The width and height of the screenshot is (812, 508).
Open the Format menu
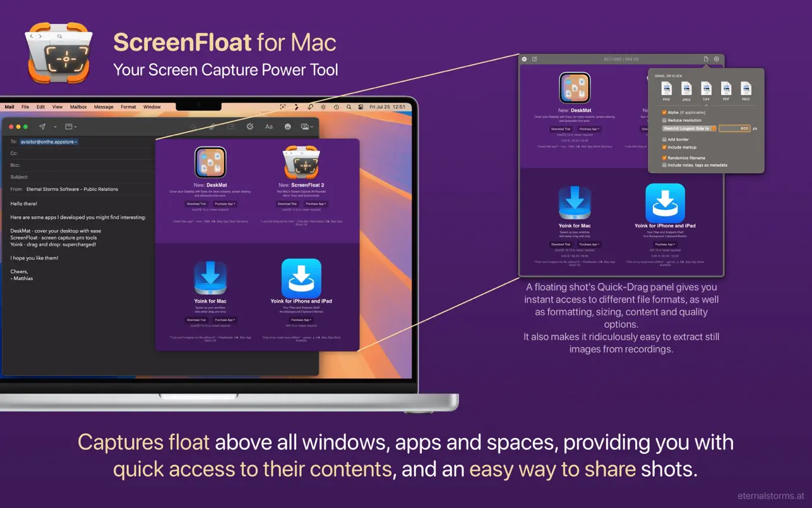tap(128, 107)
